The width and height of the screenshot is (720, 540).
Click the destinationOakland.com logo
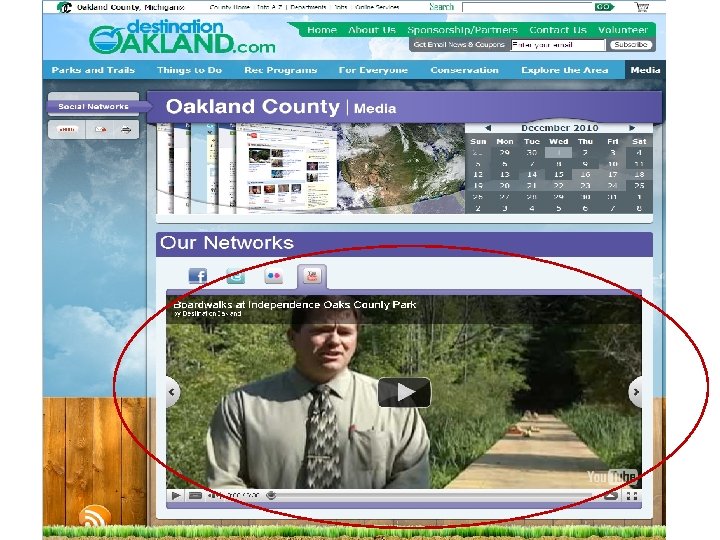click(182, 37)
